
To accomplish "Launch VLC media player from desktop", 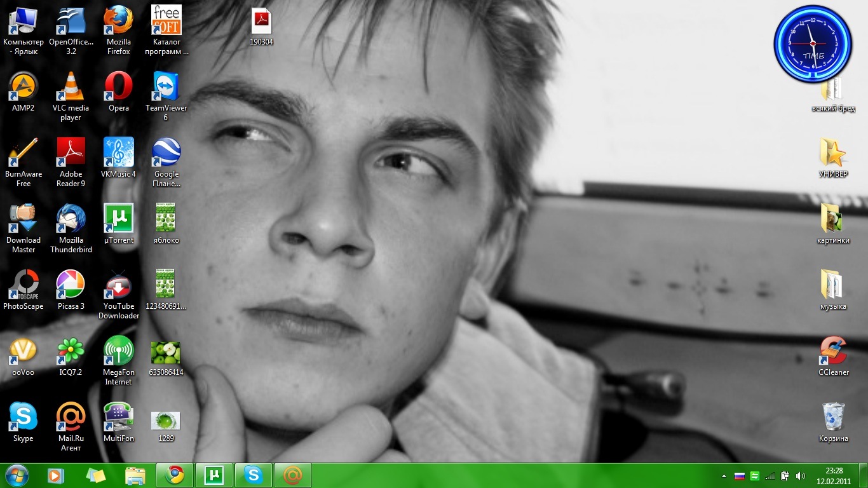I will [x=71, y=87].
